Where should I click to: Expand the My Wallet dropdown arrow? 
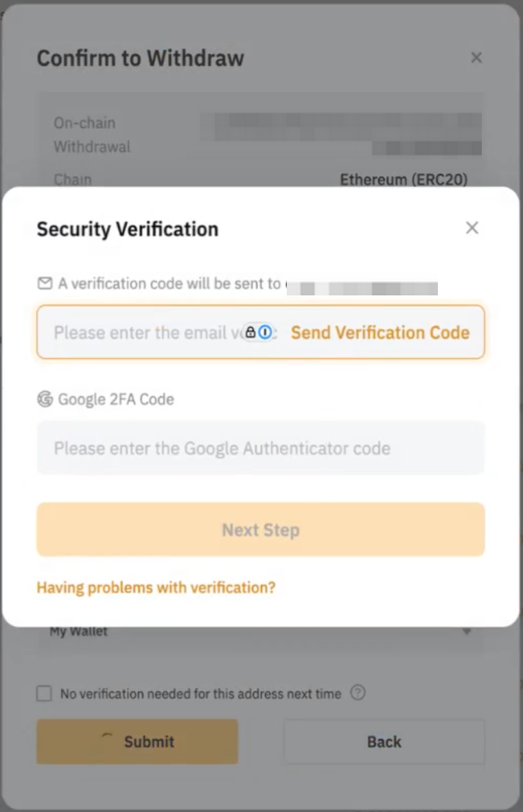click(x=467, y=631)
